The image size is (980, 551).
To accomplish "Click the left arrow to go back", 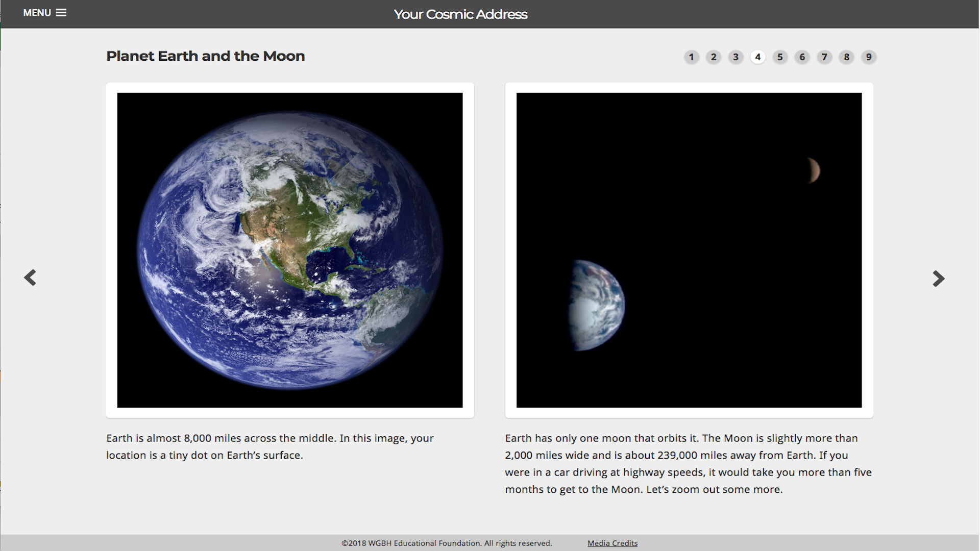I will pos(30,278).
